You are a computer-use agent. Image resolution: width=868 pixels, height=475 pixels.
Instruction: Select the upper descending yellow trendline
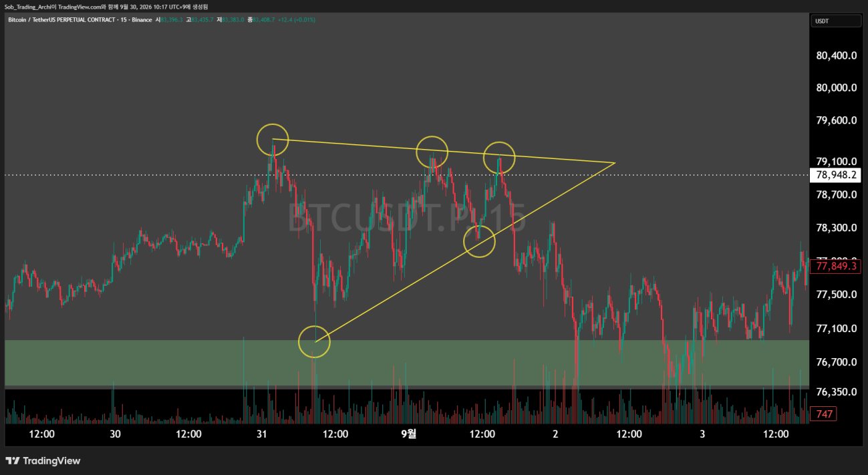[x=443, y=151]
